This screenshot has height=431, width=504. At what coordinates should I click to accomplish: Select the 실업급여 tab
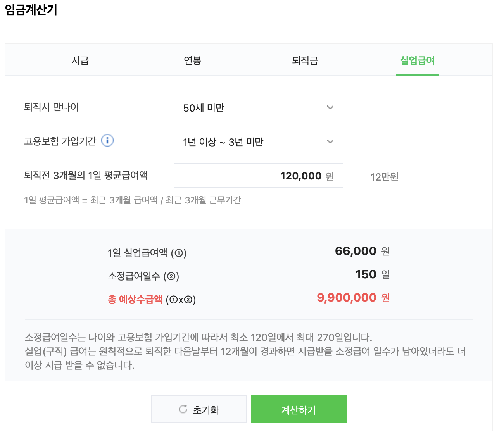417,60
